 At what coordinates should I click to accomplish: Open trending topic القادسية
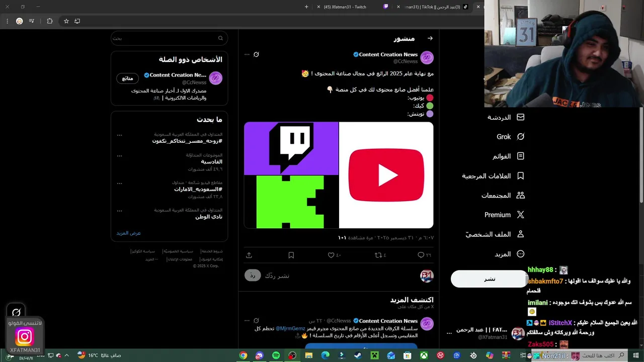(x=211, y=162)
